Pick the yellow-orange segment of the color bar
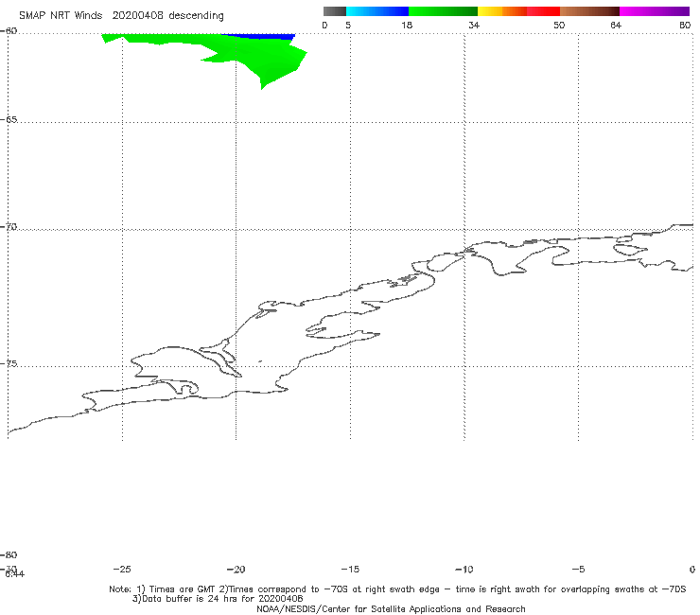The image size is (700, 615). coord(501,11)
